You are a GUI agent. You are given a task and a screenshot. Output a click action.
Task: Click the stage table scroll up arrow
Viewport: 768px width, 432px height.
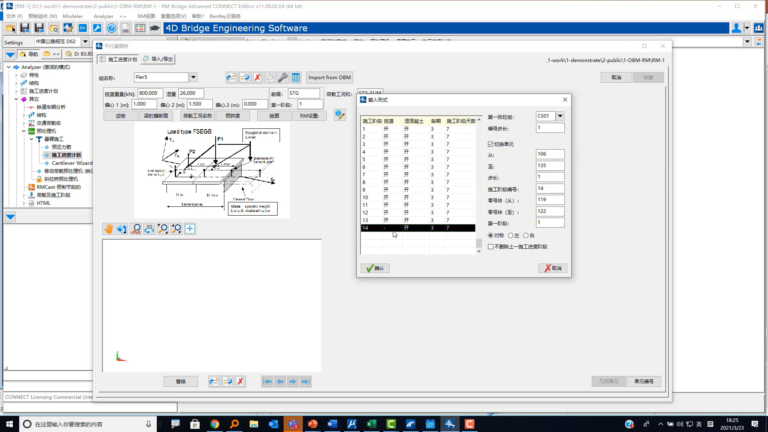tap(479, 120)
